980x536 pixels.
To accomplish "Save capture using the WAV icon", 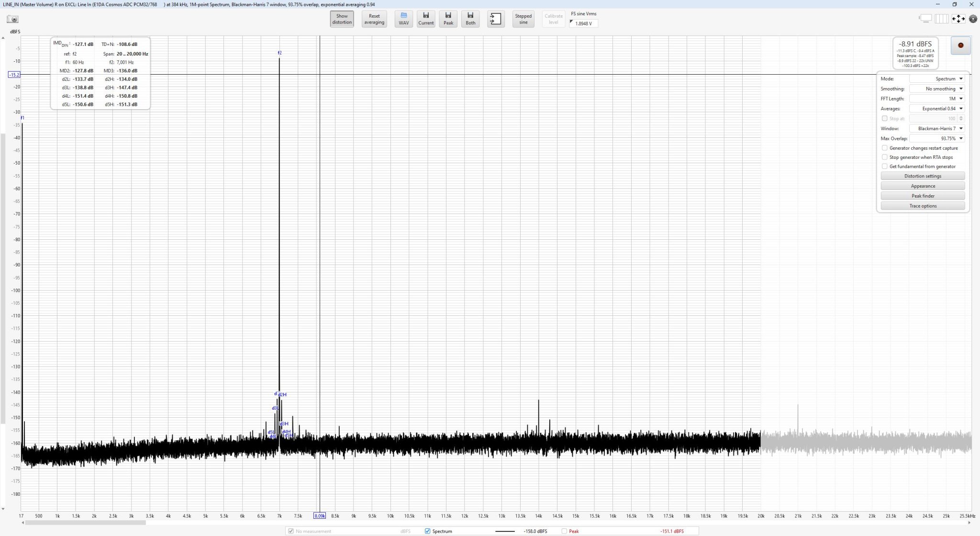I will (403, 19).
